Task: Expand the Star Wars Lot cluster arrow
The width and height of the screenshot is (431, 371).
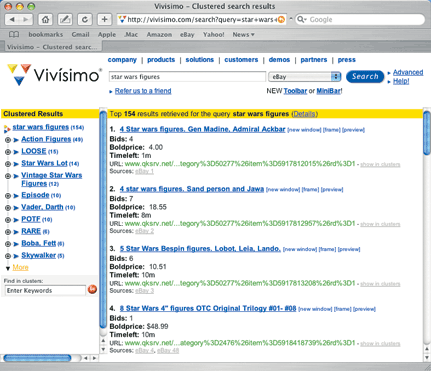Action: pos(16,164)
